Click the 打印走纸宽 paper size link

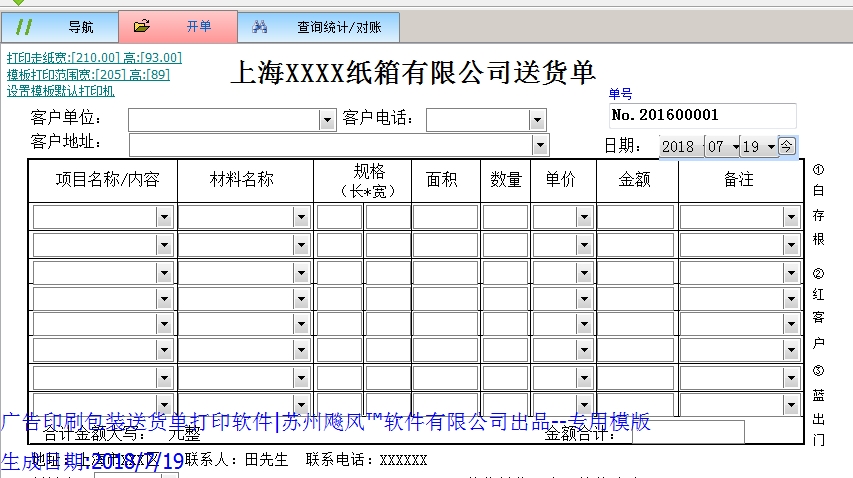pyautogui.click(x=94, y=58)
